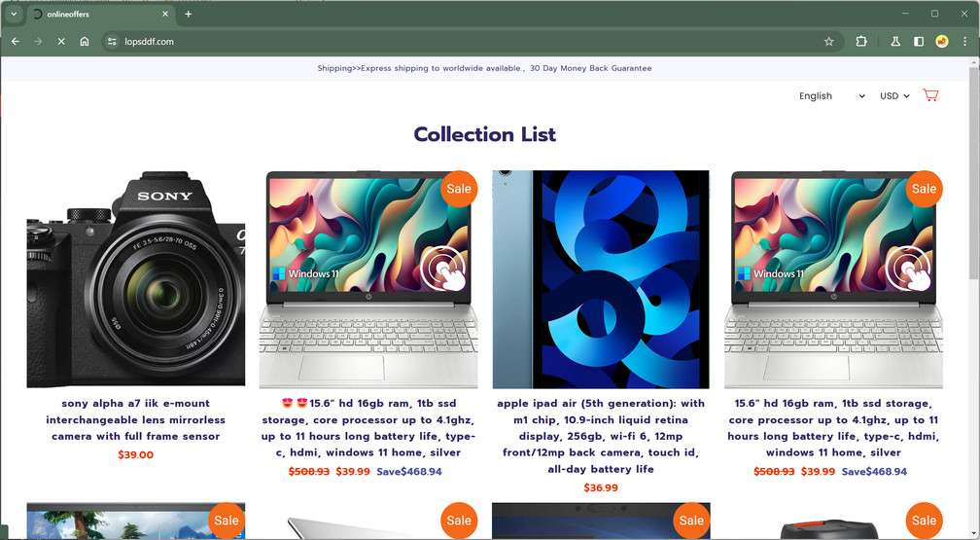
Task: Bookmark this page with the star icon
Action: click(x=828, y=41)
